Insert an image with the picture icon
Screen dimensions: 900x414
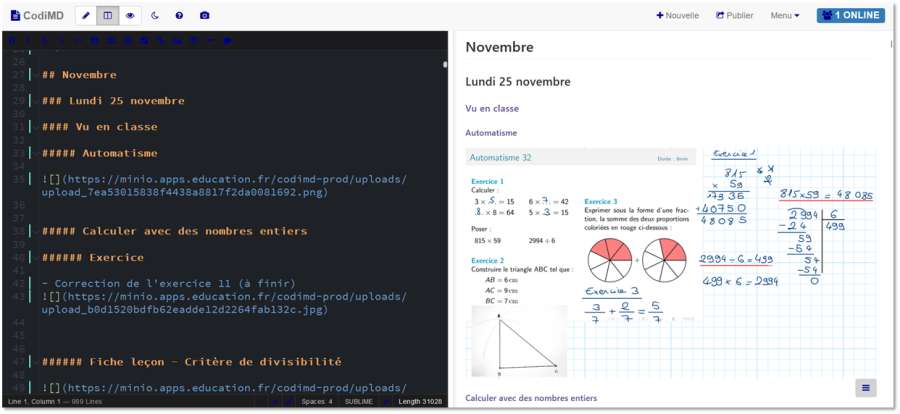click(177, 41)
